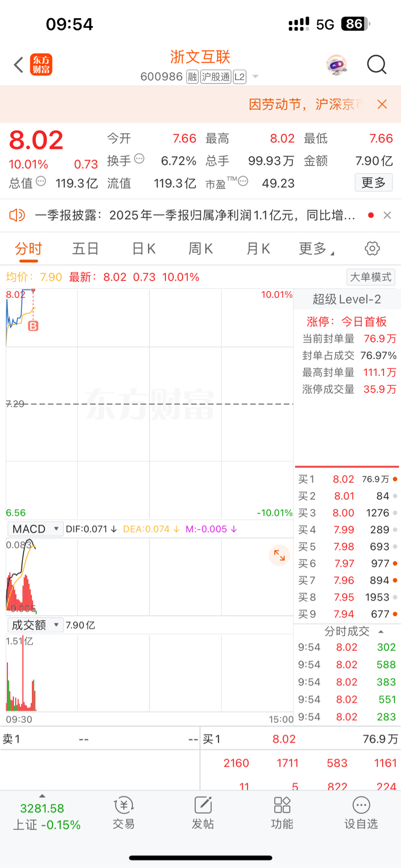Select the 买3 8.00 order row
401x868 pixels.
tap(347, 513)
